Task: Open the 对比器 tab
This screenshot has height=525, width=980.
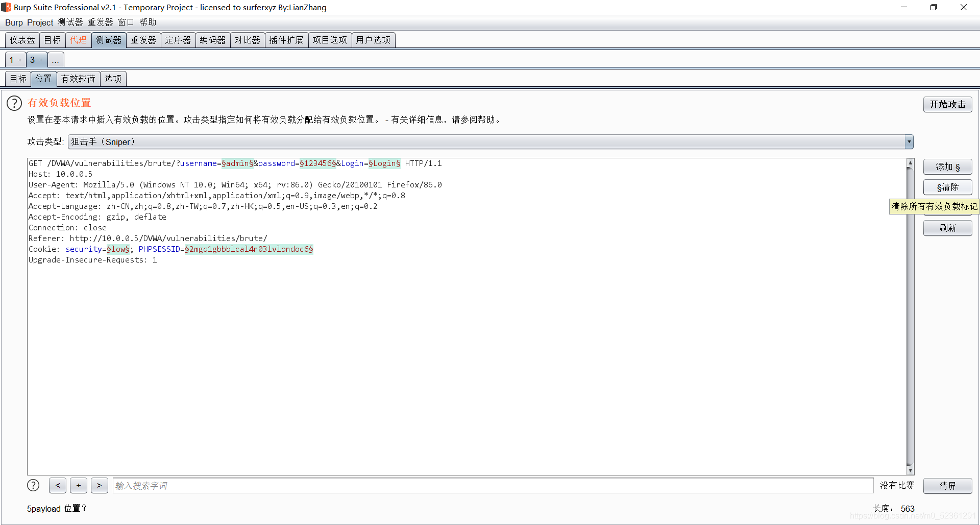Action: click(248, 40)
